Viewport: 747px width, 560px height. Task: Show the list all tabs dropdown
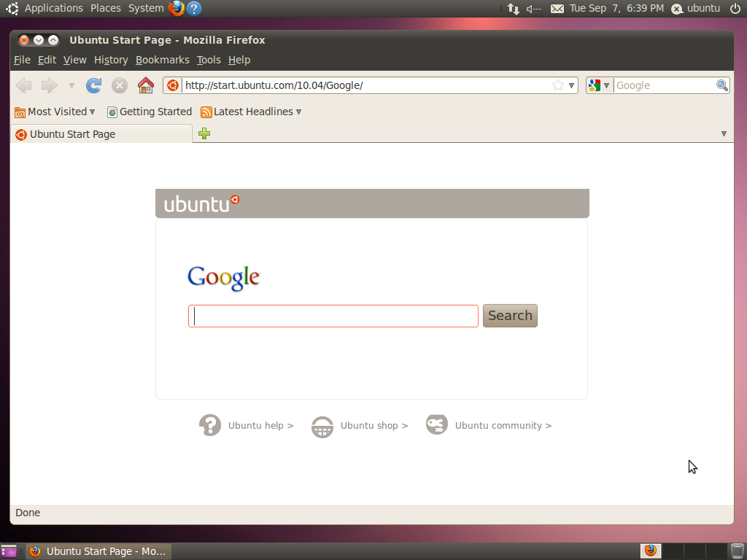coord(724,134)
